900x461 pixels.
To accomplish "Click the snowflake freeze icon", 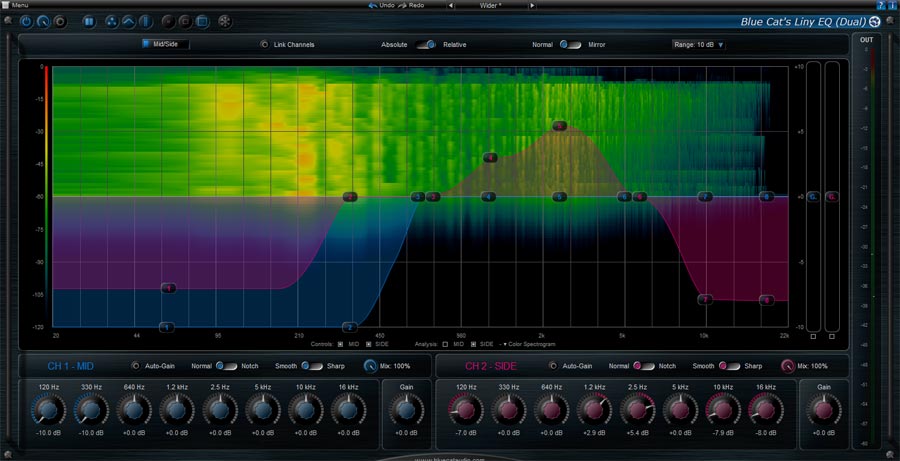I will coord(225,22).
